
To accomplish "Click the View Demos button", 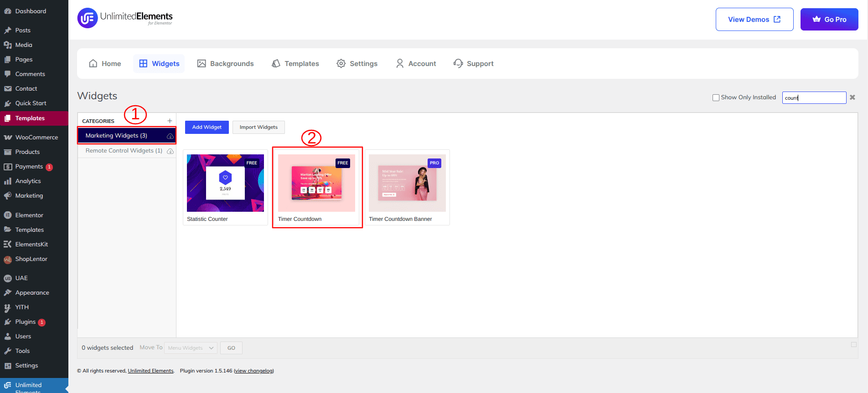I will point(754,19).
